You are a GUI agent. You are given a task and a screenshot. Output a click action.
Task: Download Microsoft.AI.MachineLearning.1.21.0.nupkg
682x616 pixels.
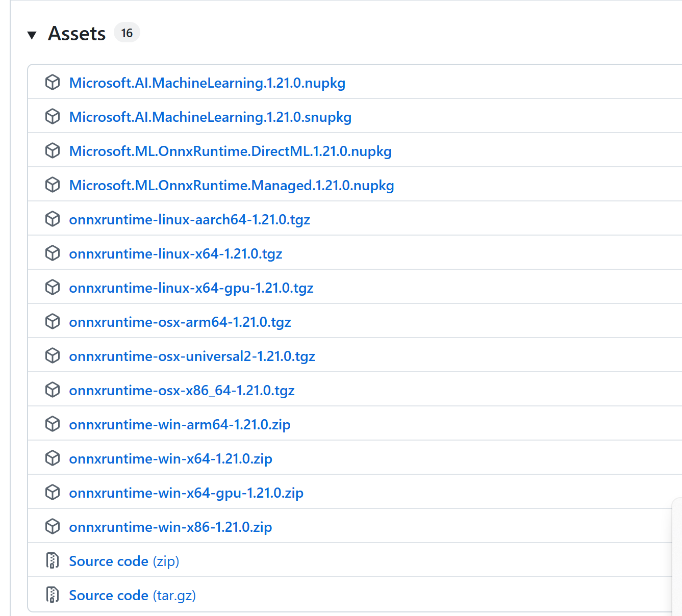207,83
